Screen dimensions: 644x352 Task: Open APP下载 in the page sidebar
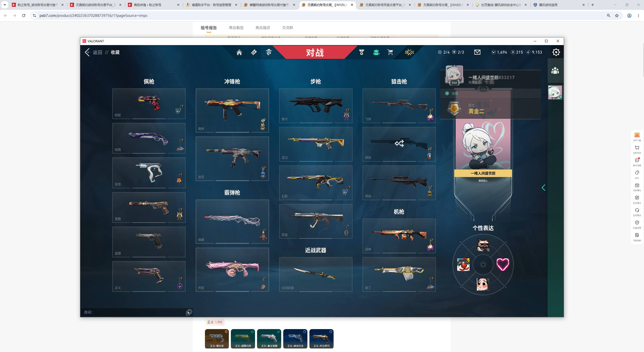pyautogui.click(x=637, y=137)
